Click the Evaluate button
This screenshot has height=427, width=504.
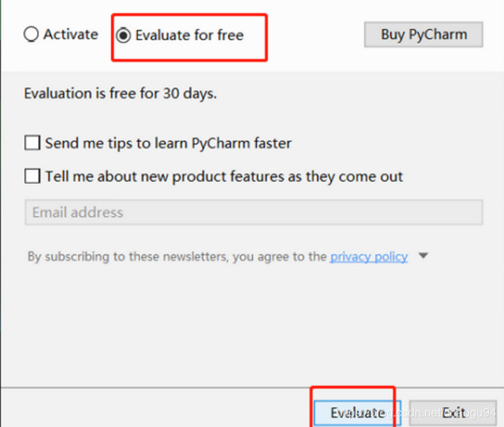point(357,413)
